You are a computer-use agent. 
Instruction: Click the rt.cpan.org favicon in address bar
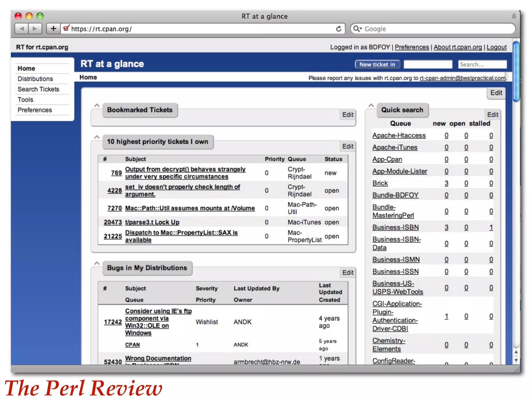point(66,28)
